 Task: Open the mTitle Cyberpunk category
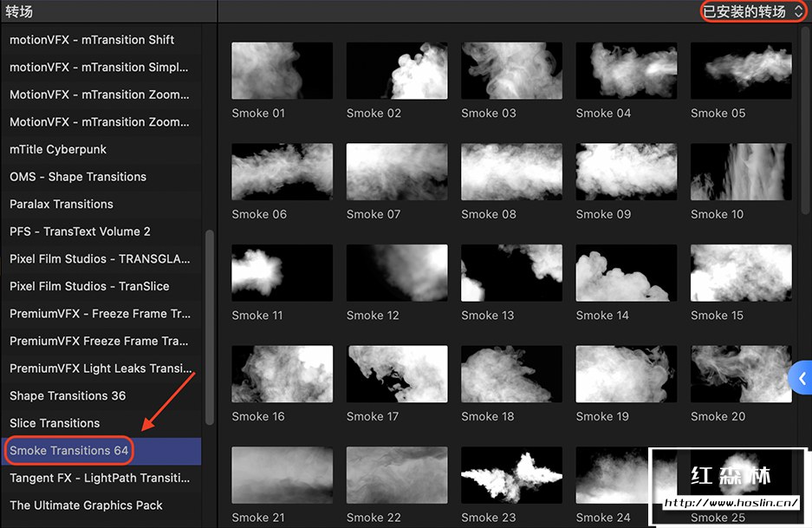coord(101,149)
